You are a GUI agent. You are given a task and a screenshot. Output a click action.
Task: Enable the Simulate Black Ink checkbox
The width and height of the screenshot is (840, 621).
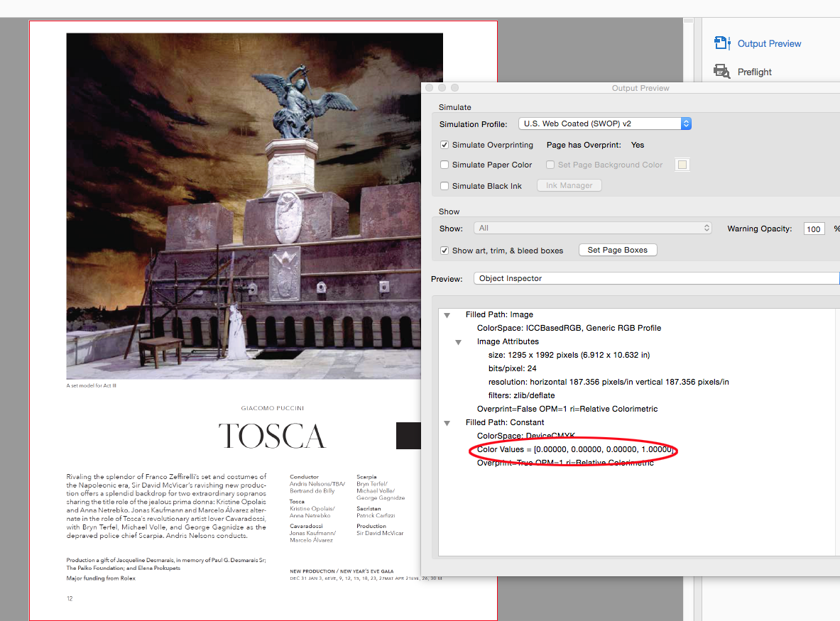[444, 186]
